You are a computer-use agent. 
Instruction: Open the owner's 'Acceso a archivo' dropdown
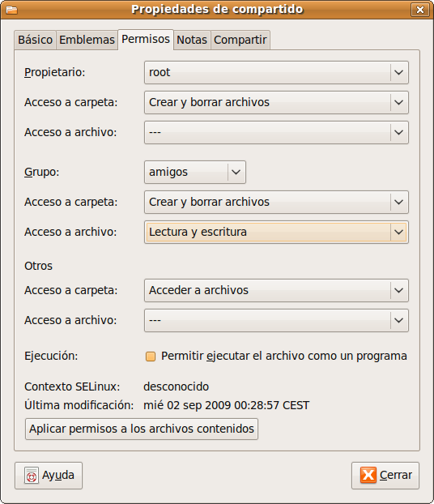[x=276, y=132]
